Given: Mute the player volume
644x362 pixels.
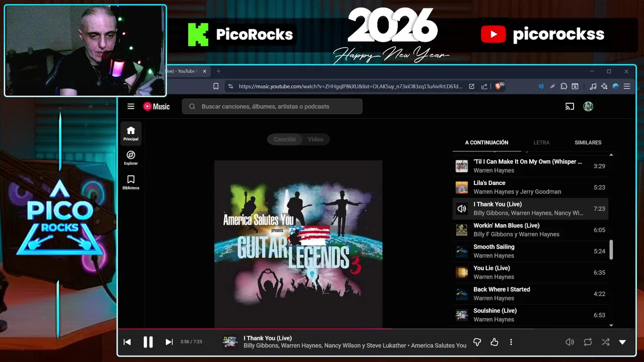Looking at the screenshot, I should [570, 342].
